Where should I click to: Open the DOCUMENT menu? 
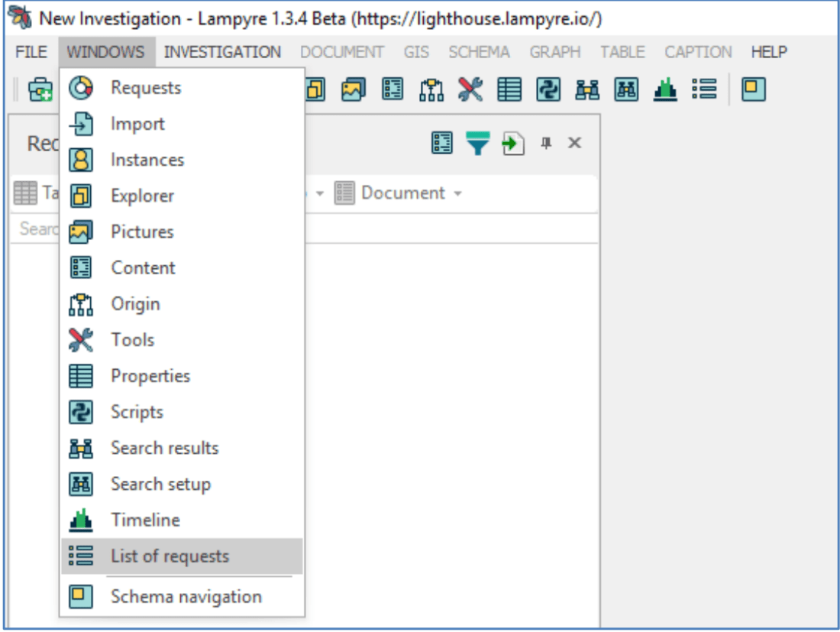coord(342,52)
